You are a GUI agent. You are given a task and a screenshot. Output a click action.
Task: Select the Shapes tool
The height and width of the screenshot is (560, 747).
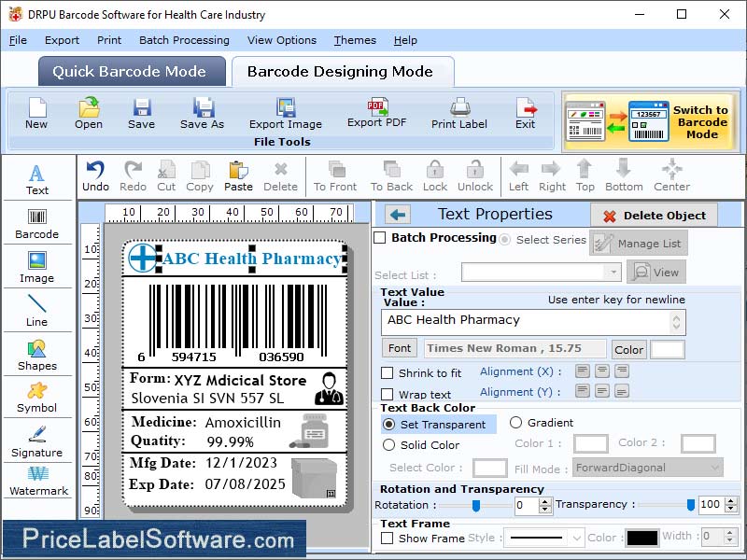37,355
